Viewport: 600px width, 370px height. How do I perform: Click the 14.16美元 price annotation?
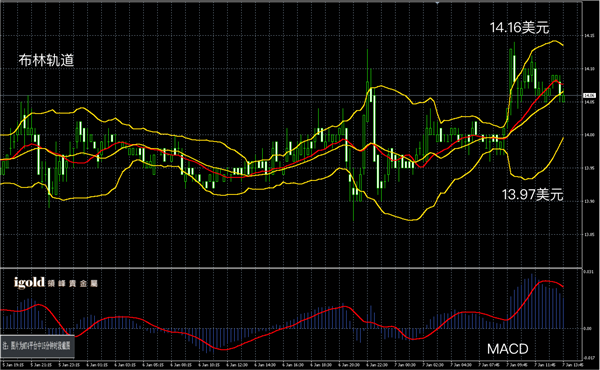pos(519,28)
